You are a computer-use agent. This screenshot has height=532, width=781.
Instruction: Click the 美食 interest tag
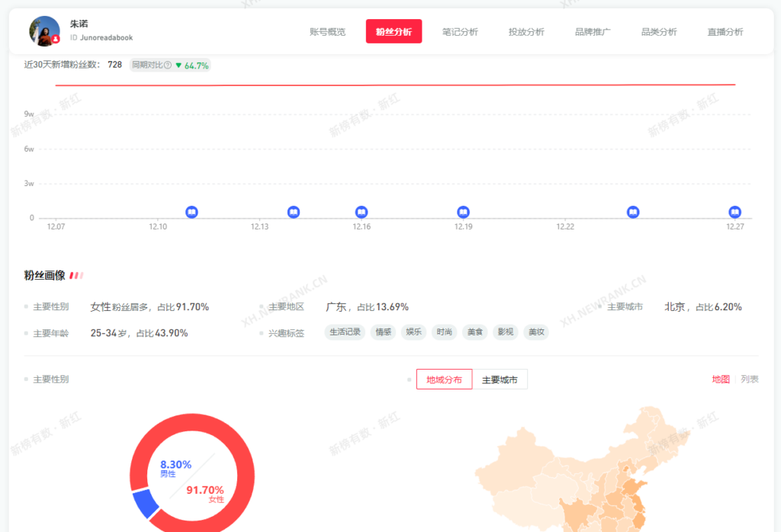pyautogui.click(x=474, y=332)
